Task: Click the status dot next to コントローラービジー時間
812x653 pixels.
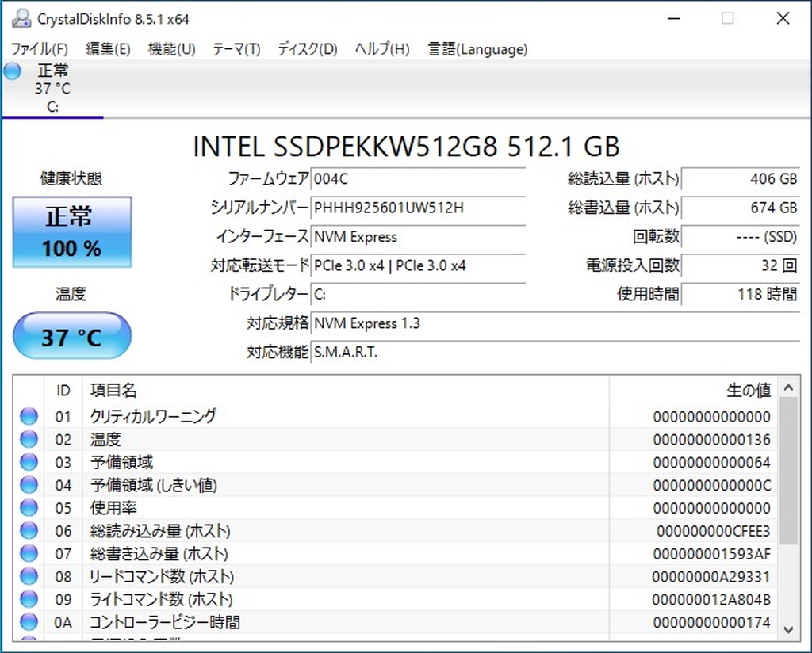Action: point(28,623)
